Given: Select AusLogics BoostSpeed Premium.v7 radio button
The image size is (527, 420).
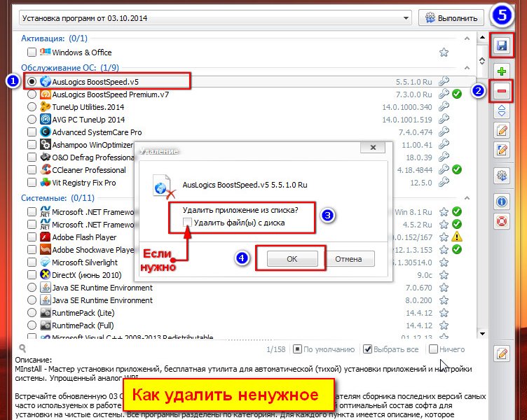Looking at the screenshot, I should [x=32, y=94].
